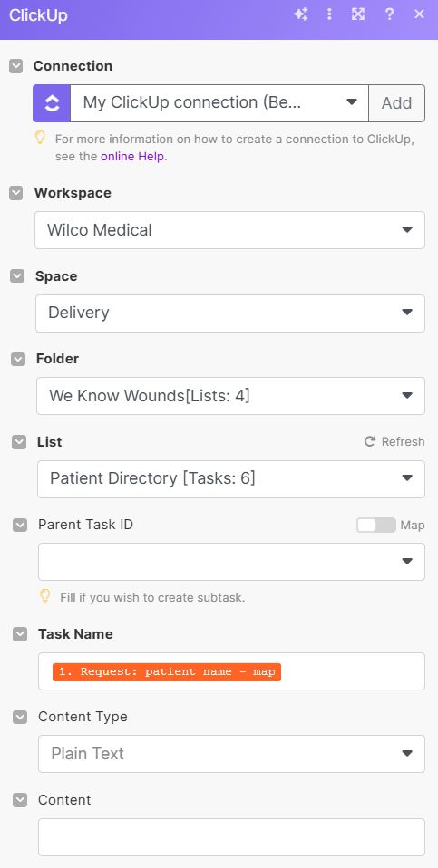Screen dimensions: 438x868
Task: Click the AI sparkle icon in header
Action: 301,14
